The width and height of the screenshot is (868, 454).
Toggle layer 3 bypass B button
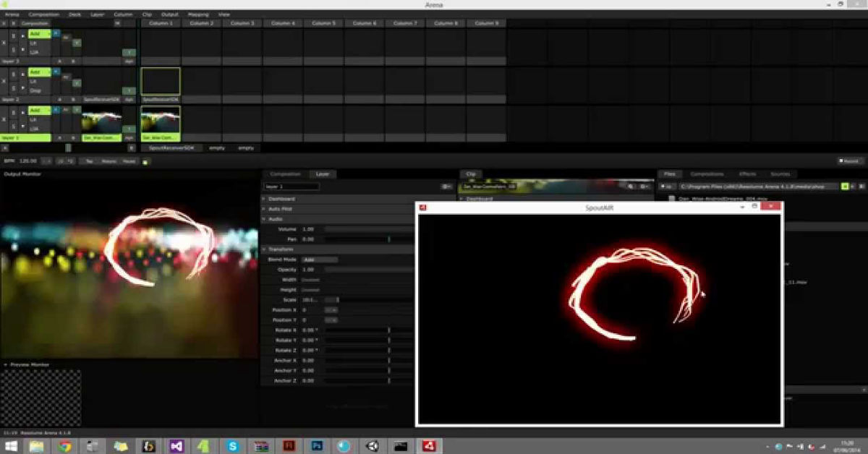(x=13, y=36)
